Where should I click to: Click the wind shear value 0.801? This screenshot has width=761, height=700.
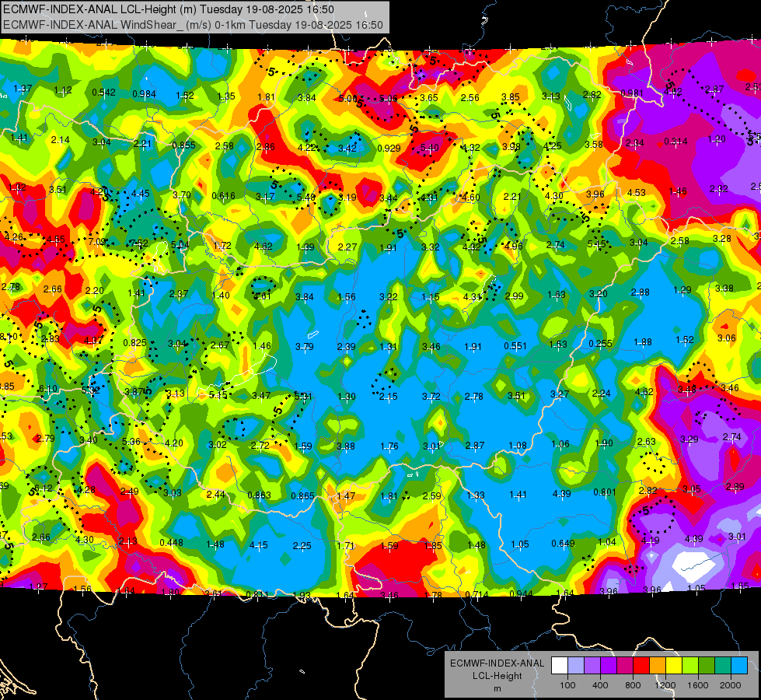point(605,492)
